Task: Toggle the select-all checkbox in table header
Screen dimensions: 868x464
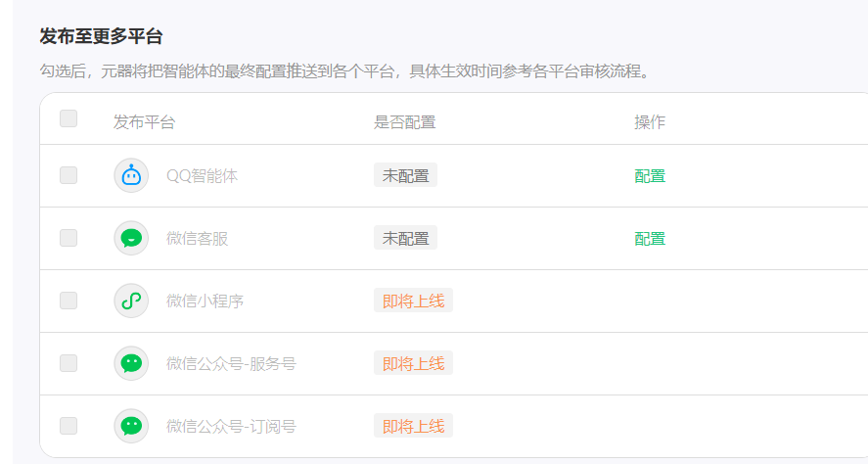Action: tap(69, 119)
